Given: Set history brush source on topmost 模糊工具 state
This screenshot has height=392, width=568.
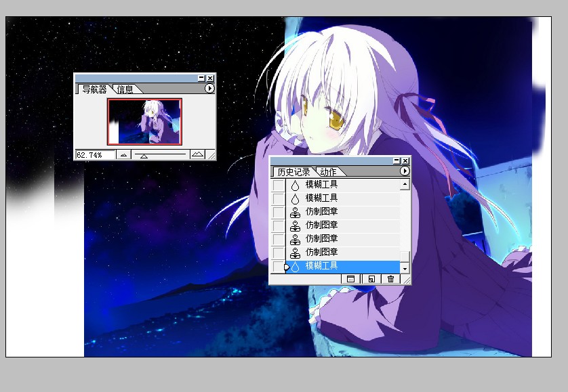Looking at the screenshot, I should 278,185.
